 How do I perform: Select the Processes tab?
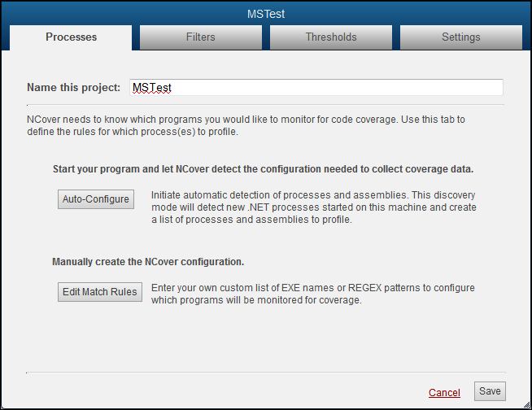tap(71, 37)
